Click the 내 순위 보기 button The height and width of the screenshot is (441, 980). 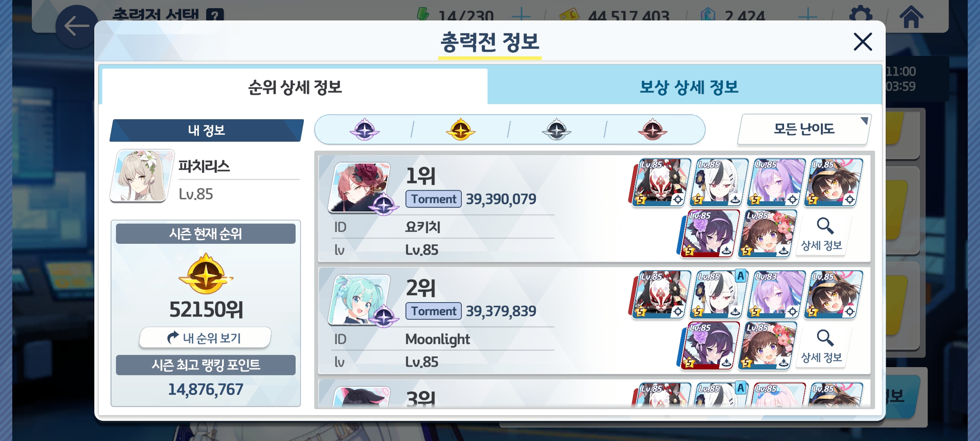[x=205, y=338]
